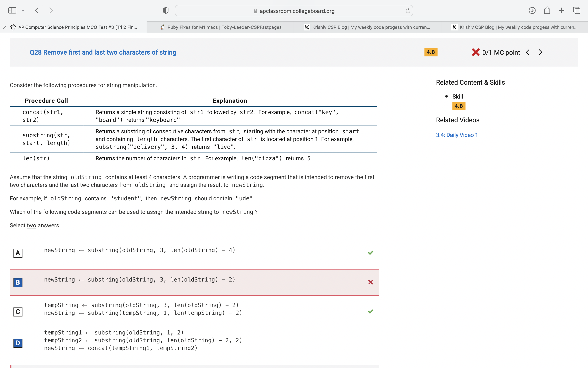Select the AP Computer Science Principles MCQ tab
588x368 pixels.
(73, 27)
